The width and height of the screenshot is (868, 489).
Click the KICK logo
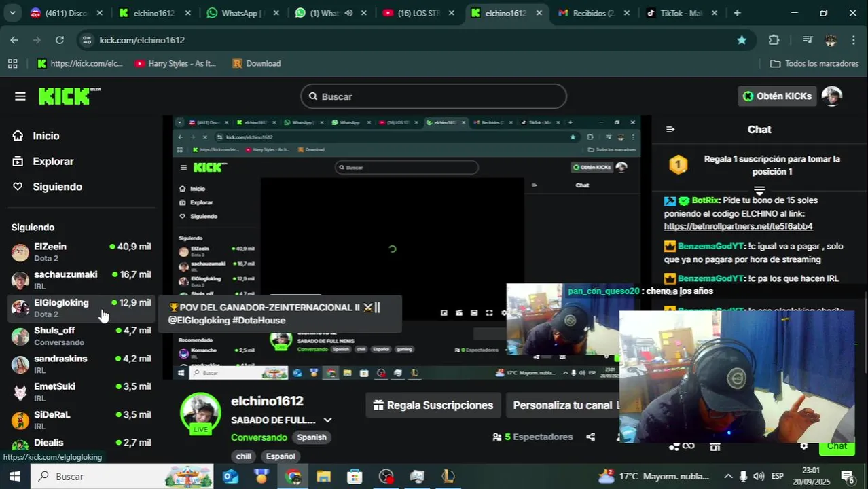coord(69,96)
